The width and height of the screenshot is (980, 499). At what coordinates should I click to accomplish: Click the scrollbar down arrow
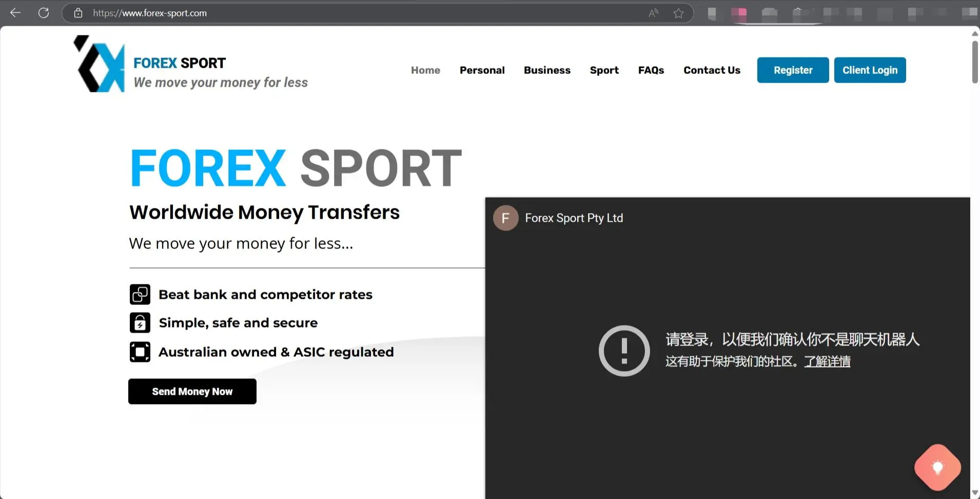tap(975, 493)
